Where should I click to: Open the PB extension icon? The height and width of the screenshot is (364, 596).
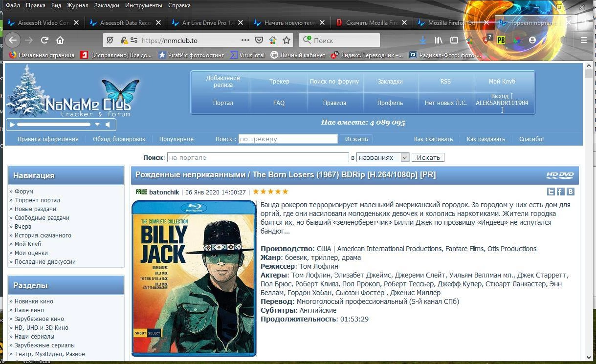click(501, 41)
